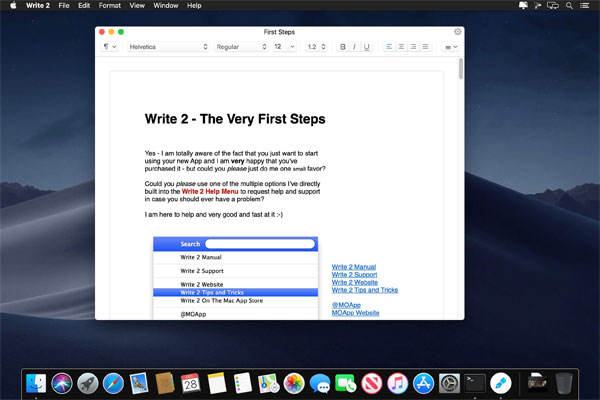Open the MOApp Website link
Screen dimensions: 600x400
click(355, 313)
